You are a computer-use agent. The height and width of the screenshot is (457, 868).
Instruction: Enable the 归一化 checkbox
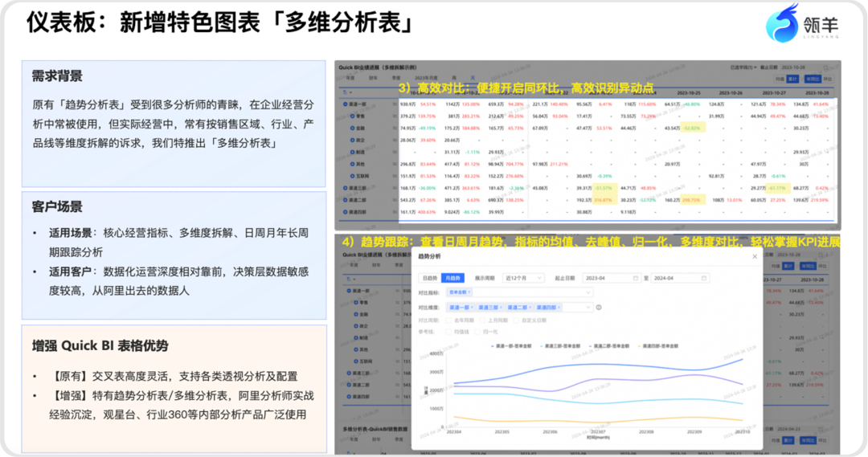click(477, 332)
